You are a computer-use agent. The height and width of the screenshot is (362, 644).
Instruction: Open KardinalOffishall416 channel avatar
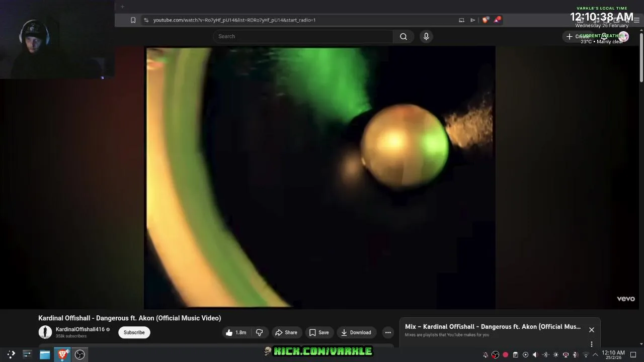[x=45, y=332]
